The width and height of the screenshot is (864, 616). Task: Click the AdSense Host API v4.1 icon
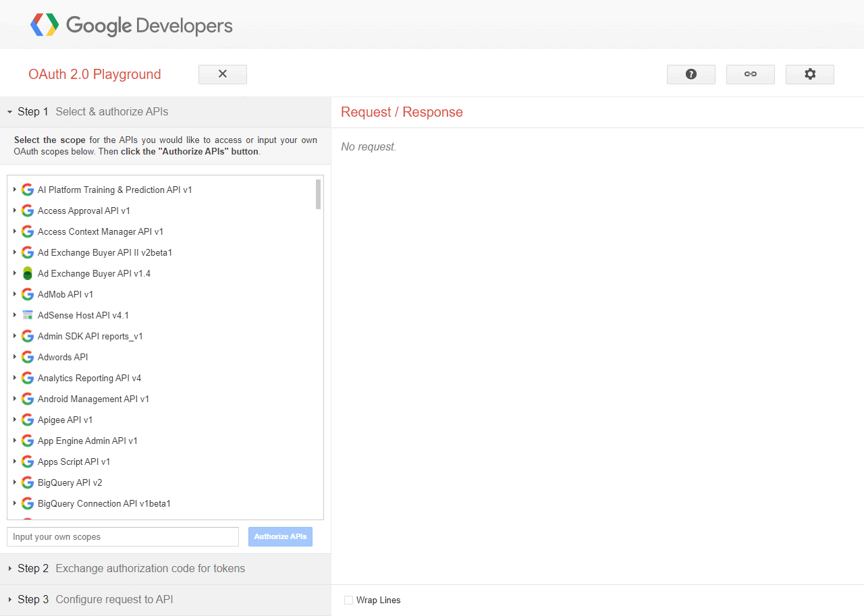point(28,315)
